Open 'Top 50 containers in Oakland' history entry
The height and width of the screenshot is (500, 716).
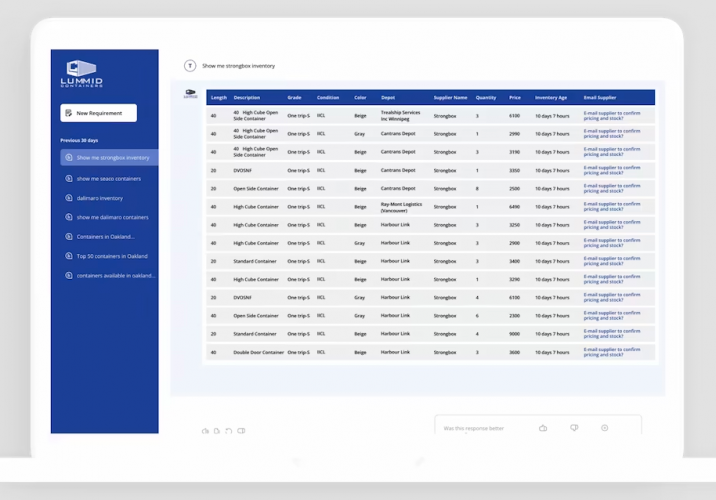pyautogui.click(x=108, y=256)
